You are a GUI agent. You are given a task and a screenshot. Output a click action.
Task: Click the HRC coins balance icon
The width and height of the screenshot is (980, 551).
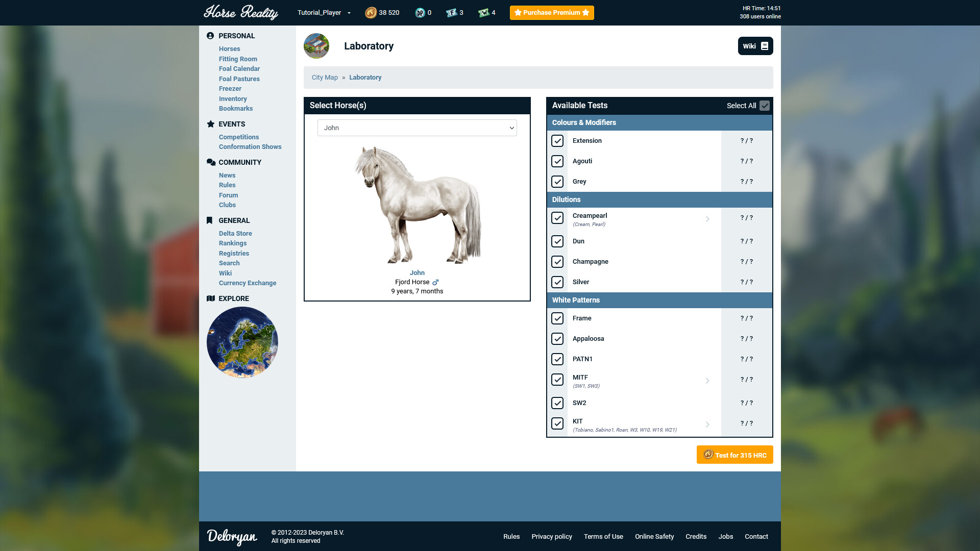[x=371, y=12]
